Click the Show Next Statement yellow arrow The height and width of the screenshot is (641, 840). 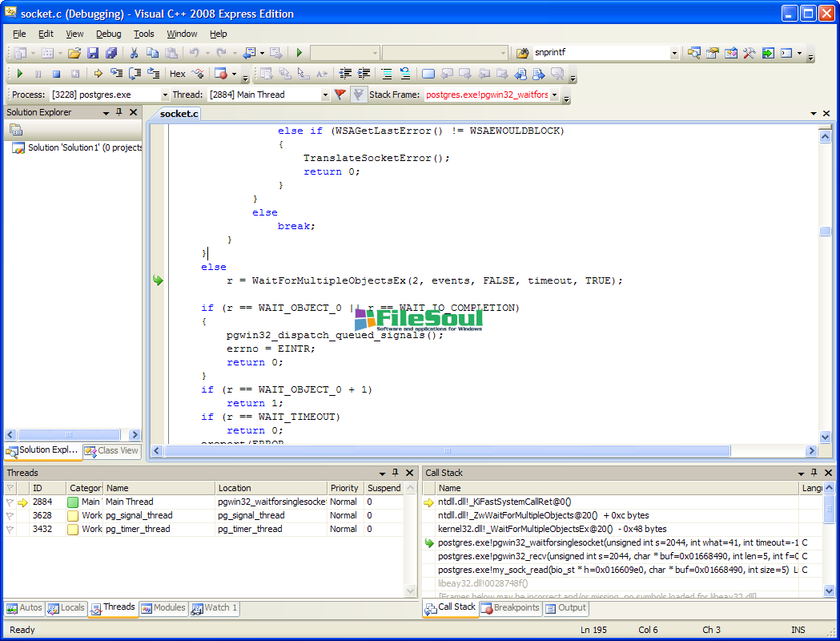point(98,74)
